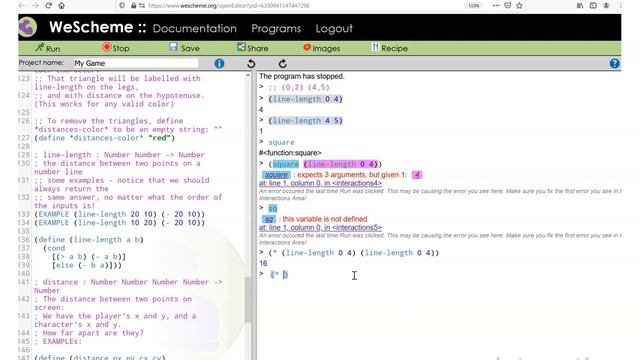Open the error link at interactions5
Viewport: 640px width, 360px height.
pos(320,228)
